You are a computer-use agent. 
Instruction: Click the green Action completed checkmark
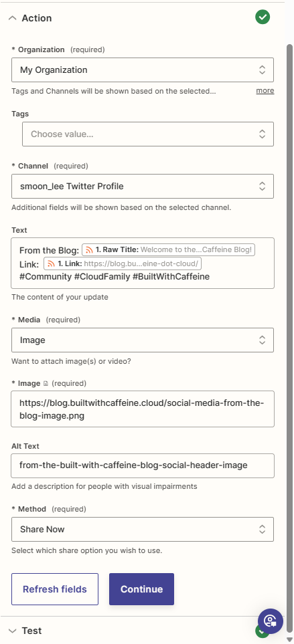[263, 17]
